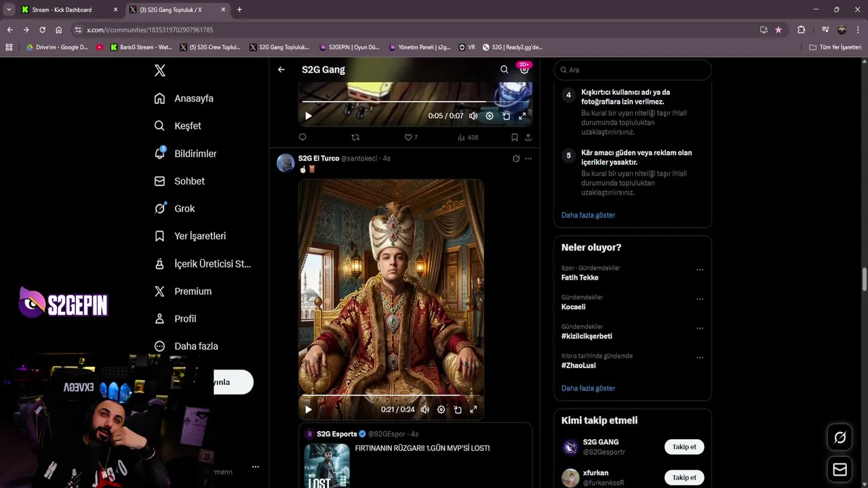Reload the page in Chrome
The width and height of the screenshot is (868, 488).
pos(42,30)
